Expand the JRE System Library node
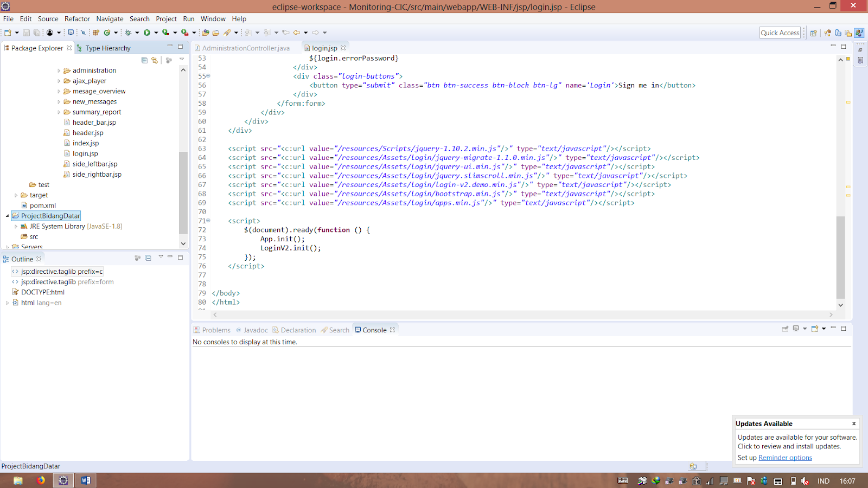868x488 pixels. point(16,226)
